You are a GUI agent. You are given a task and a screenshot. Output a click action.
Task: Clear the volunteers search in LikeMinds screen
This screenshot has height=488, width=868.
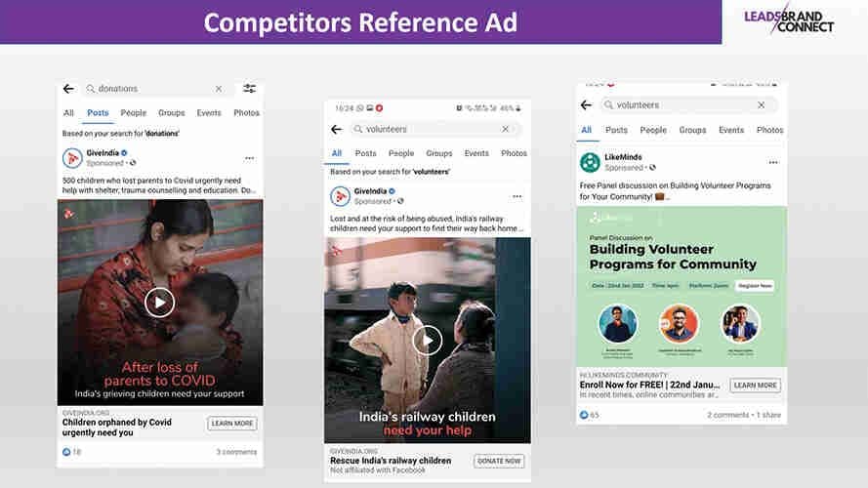762,105
